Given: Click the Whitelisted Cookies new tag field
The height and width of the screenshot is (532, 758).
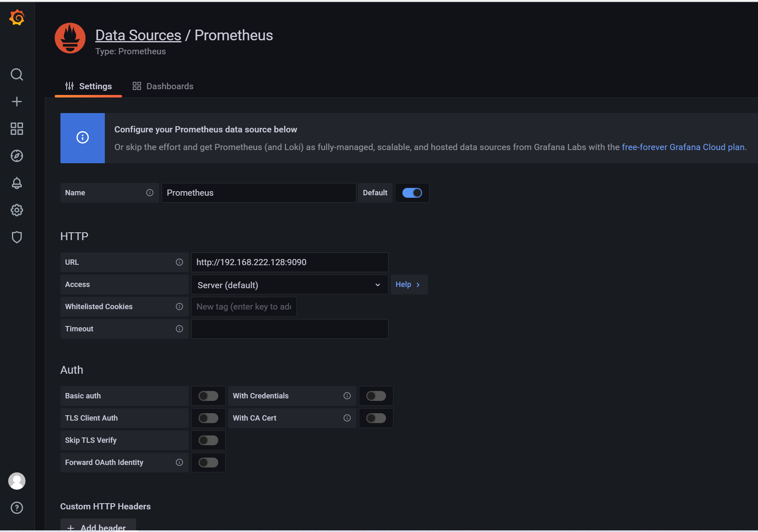Looking at the screenshot, I should tap(244, 307).
